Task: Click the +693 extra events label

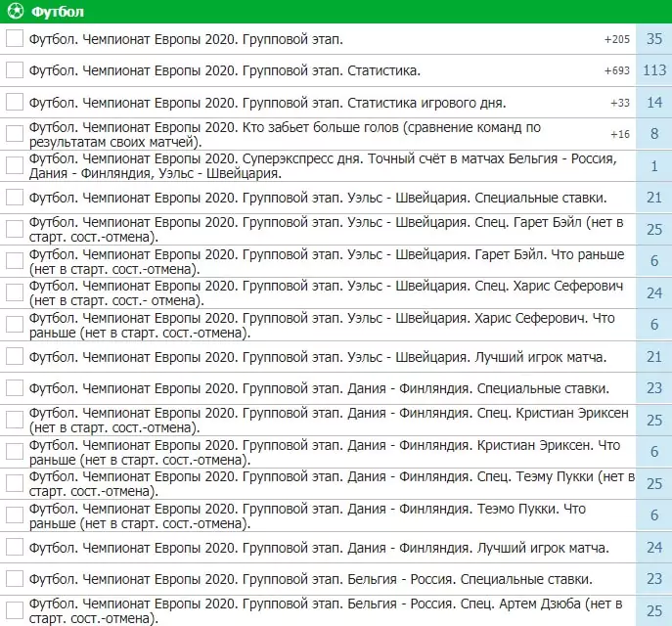Action: pyautogui.click(x=617, y=70)
